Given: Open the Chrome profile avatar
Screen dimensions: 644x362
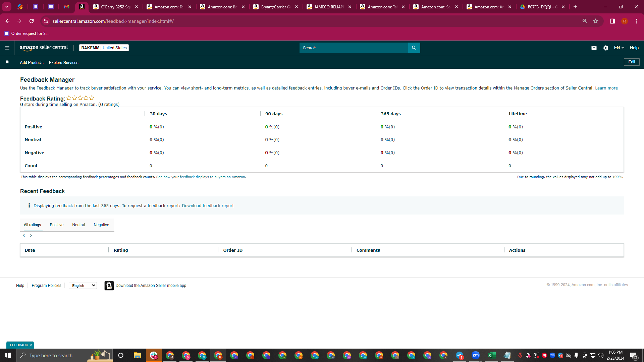Looking at the screenshot, I should [624, 21].
